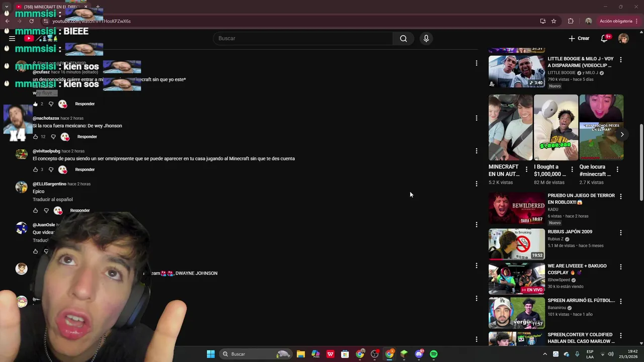Image resolution: width=644 pixels, height=362 pixels.
Task: Open a new browser tab
Action: [98, 7]
